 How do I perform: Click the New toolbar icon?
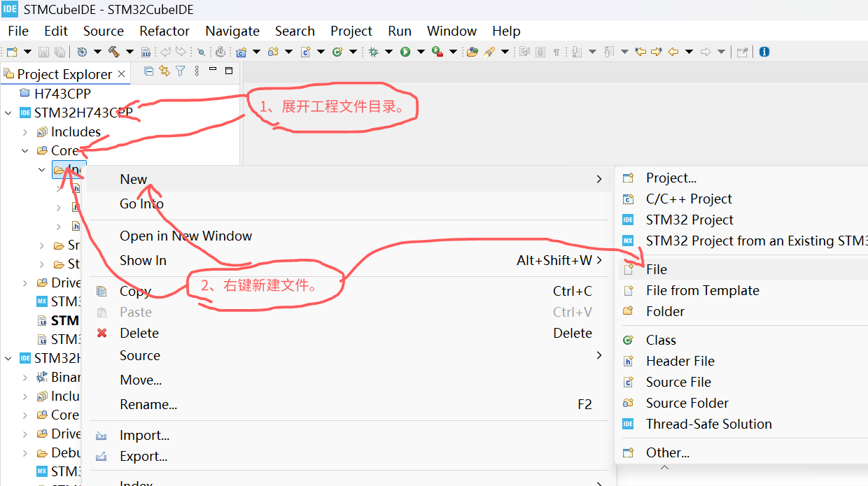(12, 52)
